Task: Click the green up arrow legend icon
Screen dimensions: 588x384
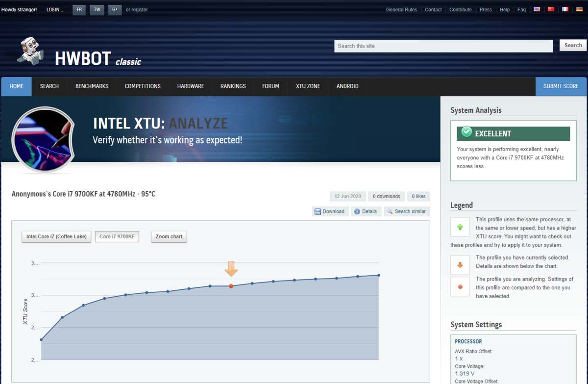Action: coord(460,227)
